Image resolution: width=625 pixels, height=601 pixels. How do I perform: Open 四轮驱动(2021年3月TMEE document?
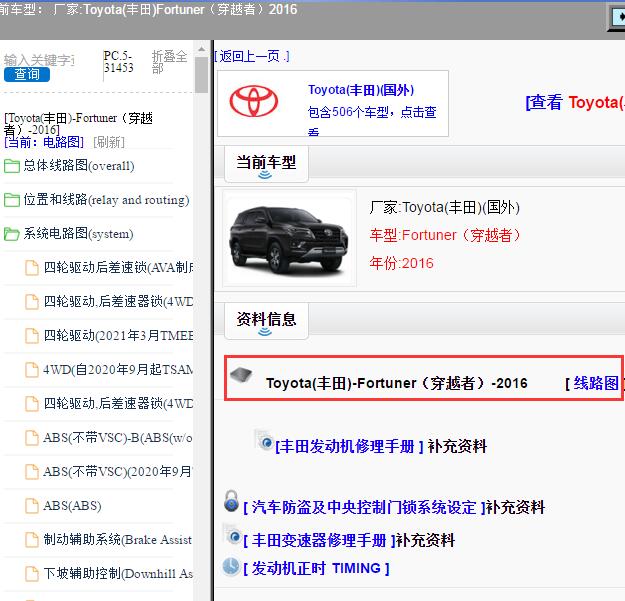[x=118, y=336]
